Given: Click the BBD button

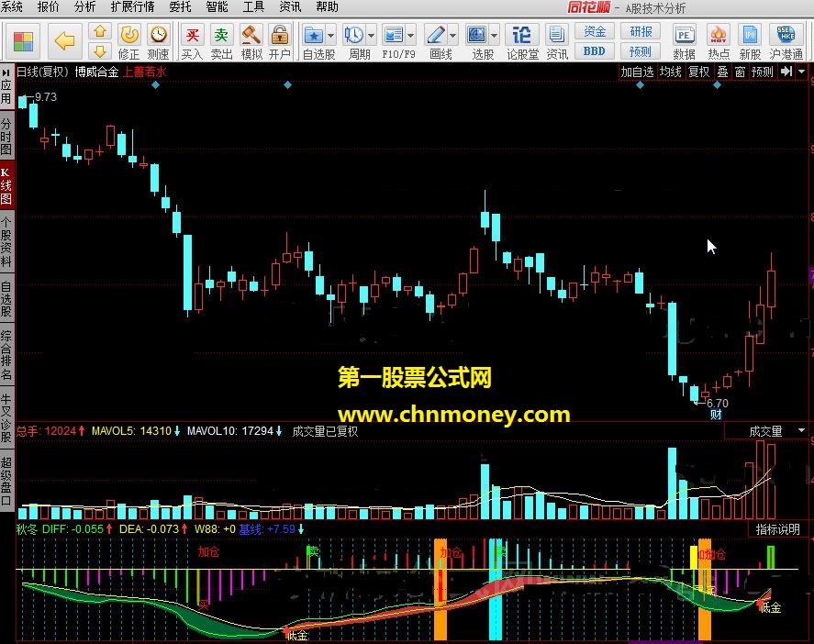Looking at the screenshot, I should [595, 50].
